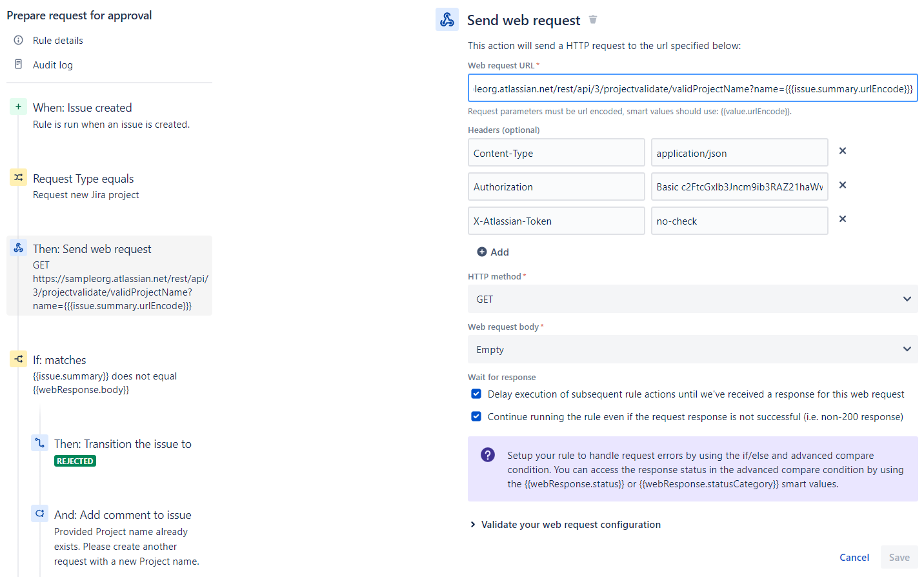Viewport: 924px width, 577px height.
Task: Click the Authorization header value field
Action: (x=739, y=187)
